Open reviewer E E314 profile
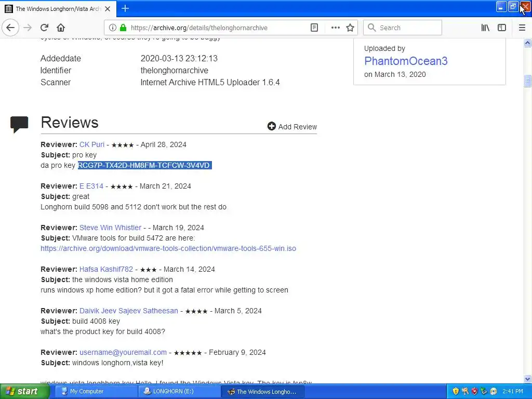Image resolution: width=532 pixels, height=399 pixels. point(91,187)
